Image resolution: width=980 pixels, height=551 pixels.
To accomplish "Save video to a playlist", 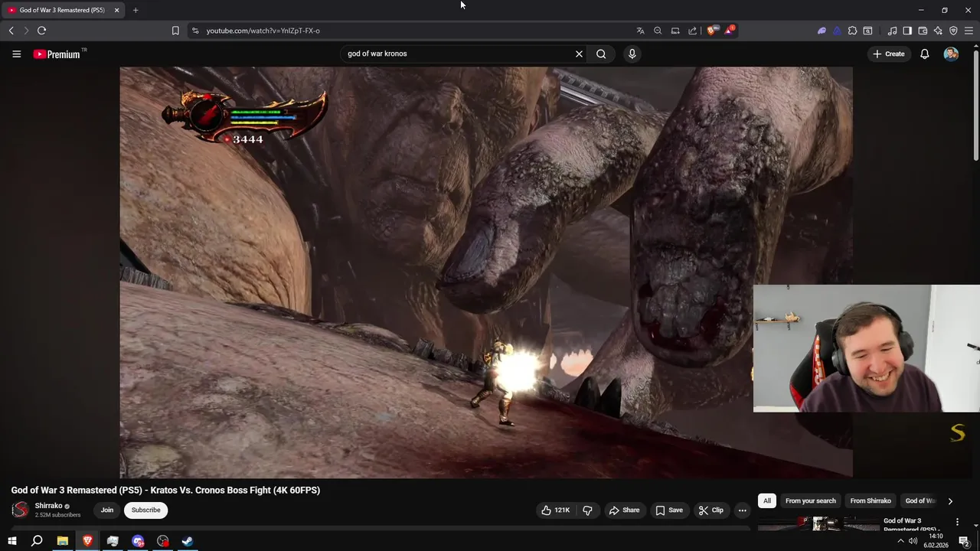I will 668,510.
